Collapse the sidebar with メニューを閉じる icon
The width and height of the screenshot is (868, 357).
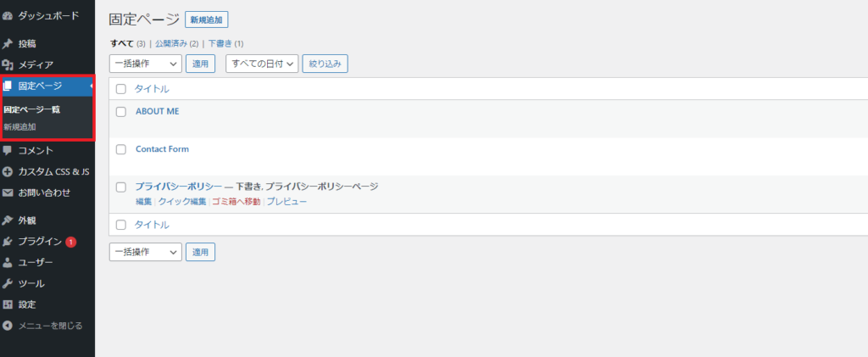[8, 325]
